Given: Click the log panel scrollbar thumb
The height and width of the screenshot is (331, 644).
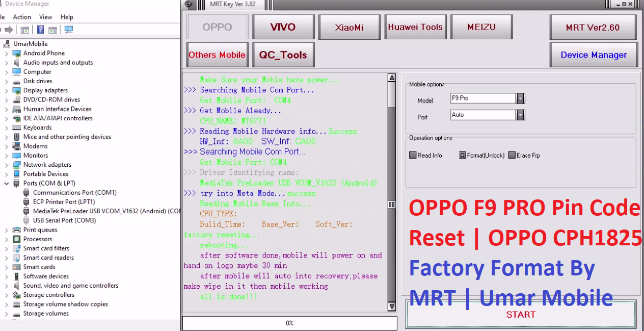Looking at the screenshot, I should coord(392,95).
